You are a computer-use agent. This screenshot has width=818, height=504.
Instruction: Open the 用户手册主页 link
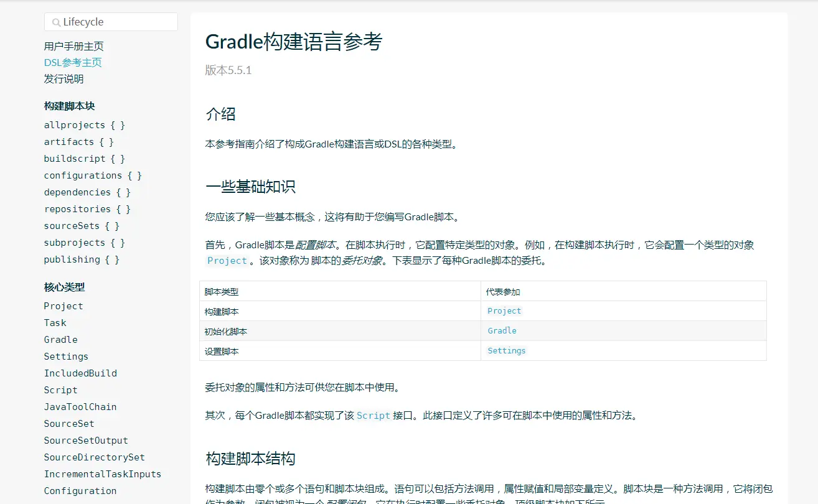[74, 46]
